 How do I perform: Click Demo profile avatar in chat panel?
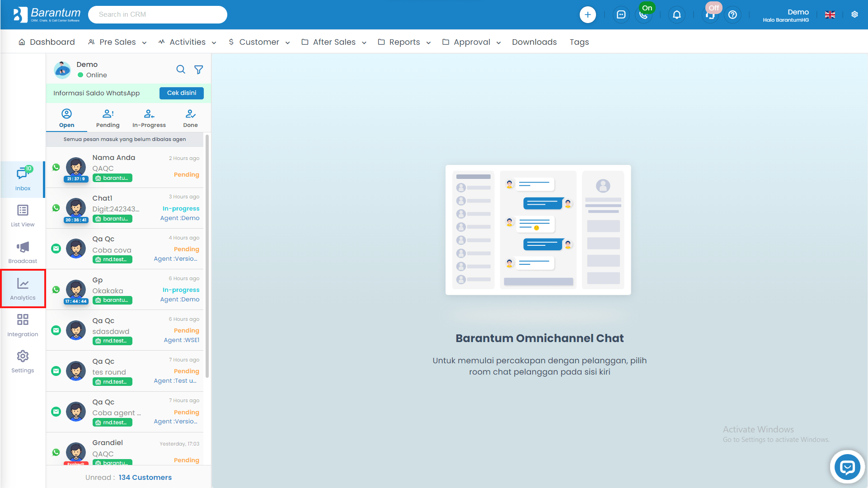coord(62,70)
